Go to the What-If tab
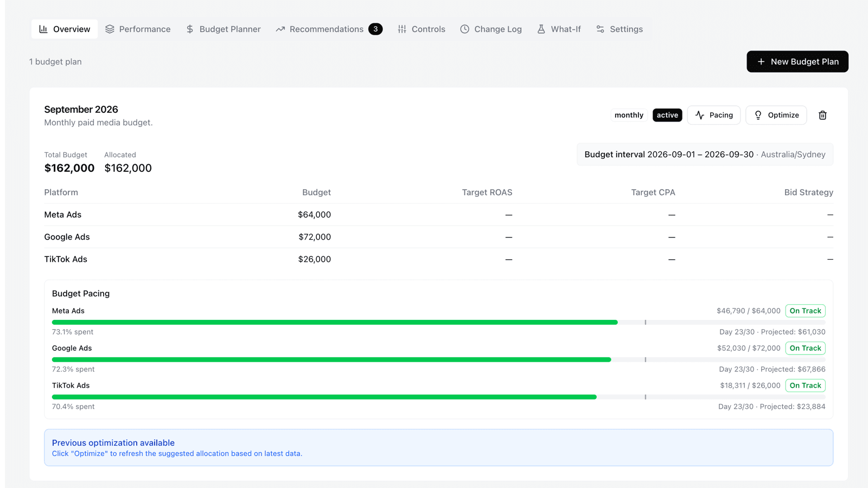The height and width of the screenshot is (488, 868). pos(559,29)
